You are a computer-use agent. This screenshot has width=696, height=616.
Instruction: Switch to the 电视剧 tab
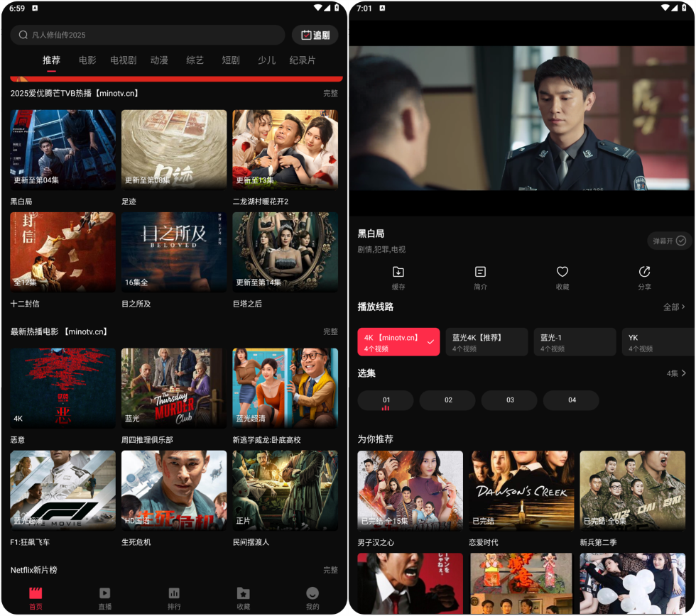point(123,60)
